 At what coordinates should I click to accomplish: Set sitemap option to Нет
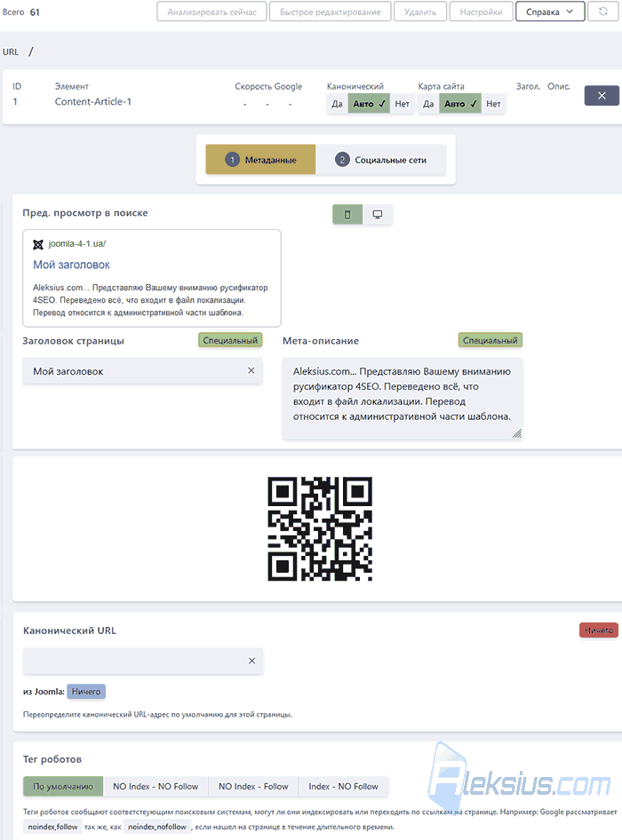(493, 104)
